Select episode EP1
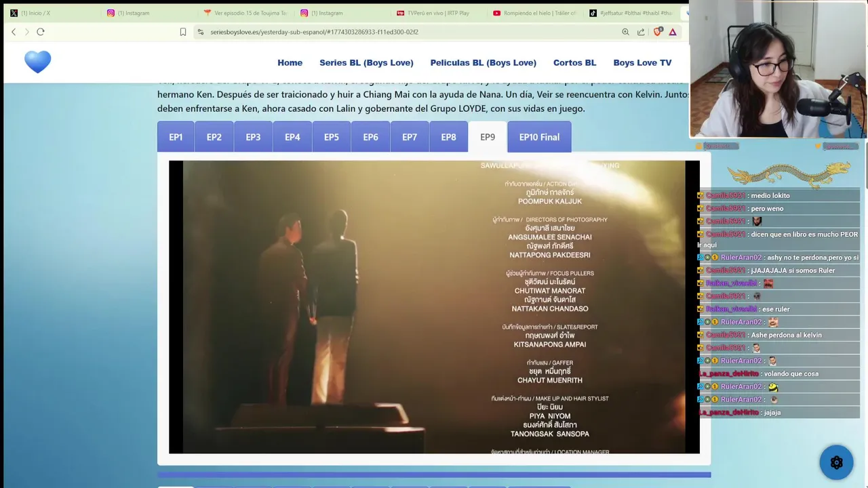The height and width of the screenshot is (488, 868). click(x=176, y=137)
